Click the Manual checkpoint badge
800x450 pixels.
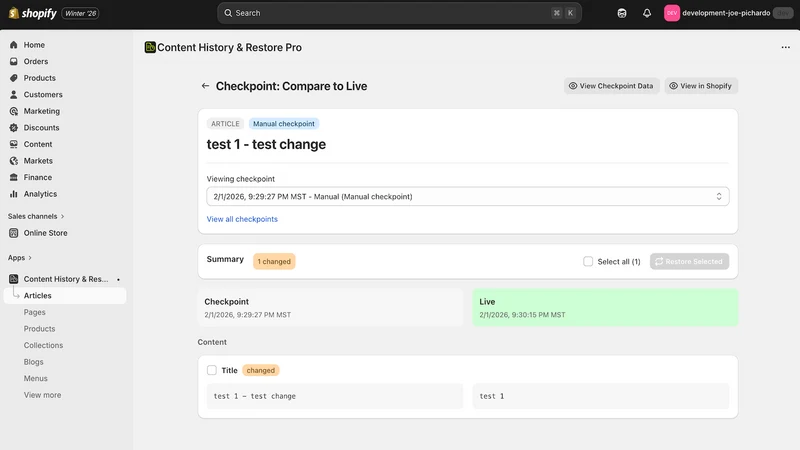tap(284, 123)
